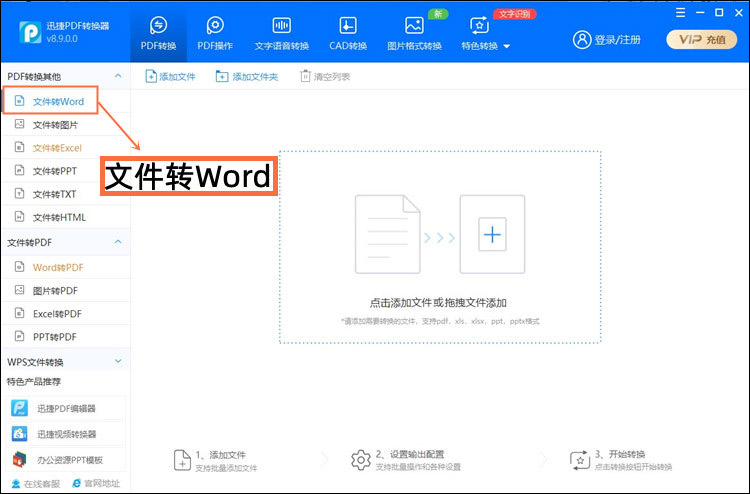Screen dimensions: 750x494
Task: Click the 迅捷视频转换器 product icon
Action: pos(20,434)
